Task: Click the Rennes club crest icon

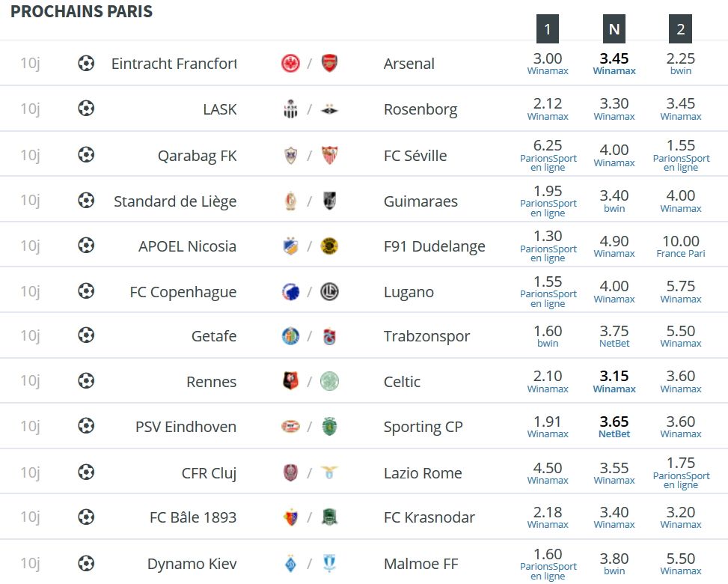Action: click(290, 381)
